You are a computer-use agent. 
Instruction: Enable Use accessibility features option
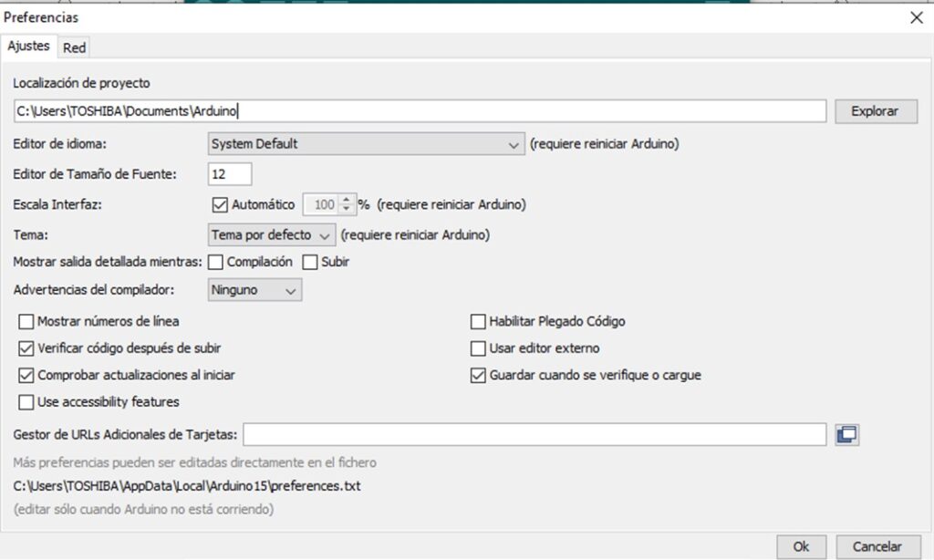click(x=26, y=401)
